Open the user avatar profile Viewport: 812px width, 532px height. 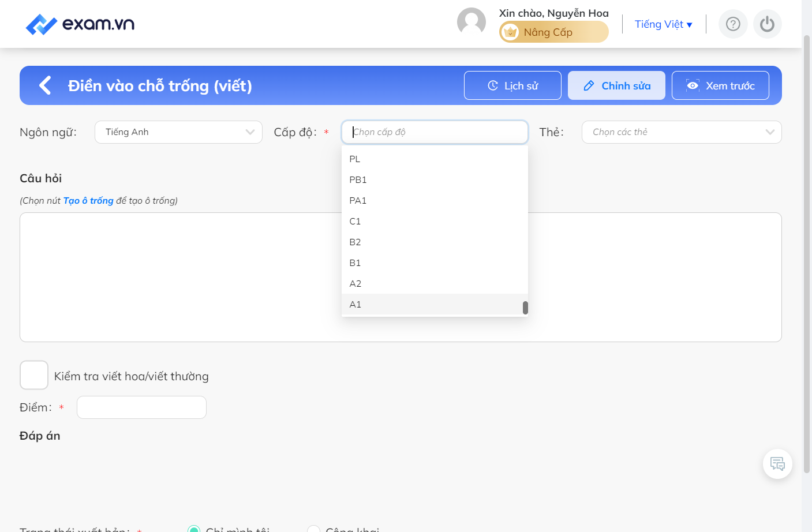(x=472, y=22)
